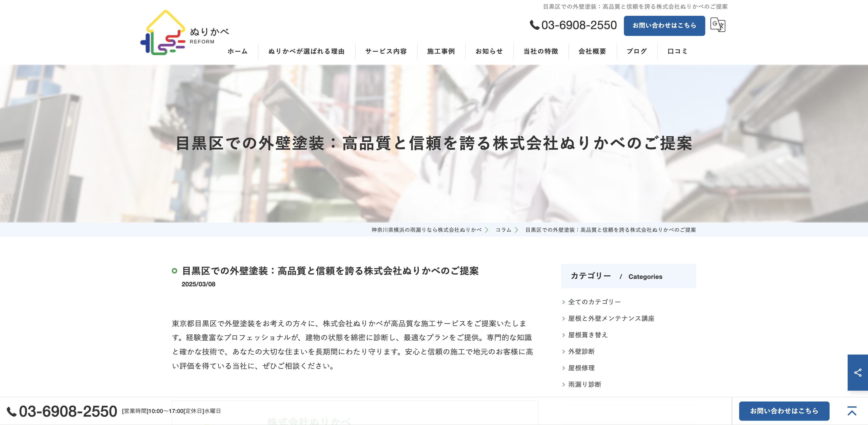Image resolution: width=868 pixels, height=425 pixels.
Task: Click the カテゴリー / Categories heading
Action: [x=628, y=276]
